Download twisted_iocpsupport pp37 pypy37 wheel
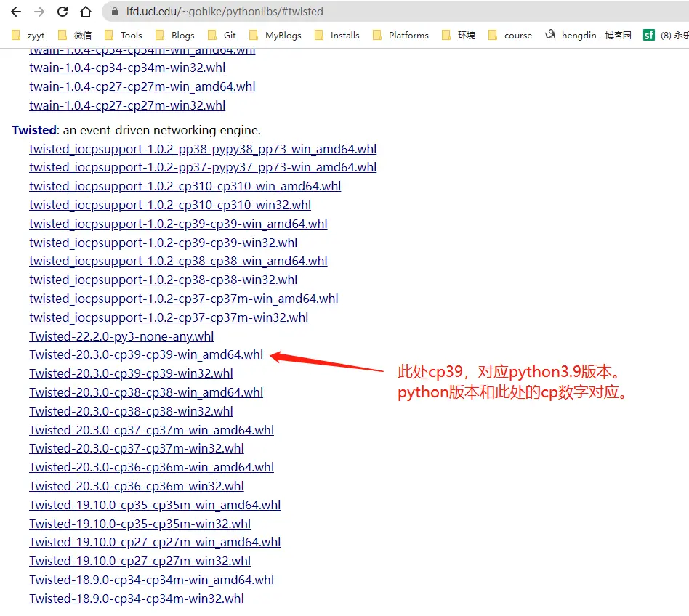 coord(203,167)
